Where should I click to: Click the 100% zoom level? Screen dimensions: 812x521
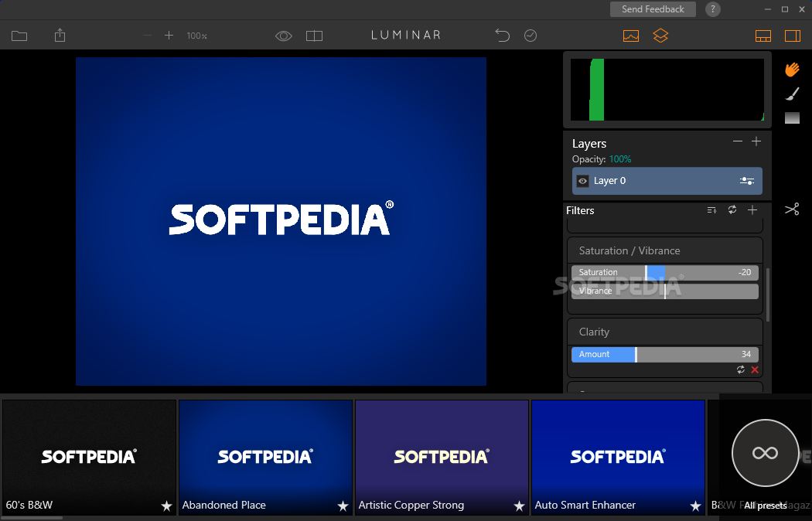pyautogui.click(x=196, y=36)
